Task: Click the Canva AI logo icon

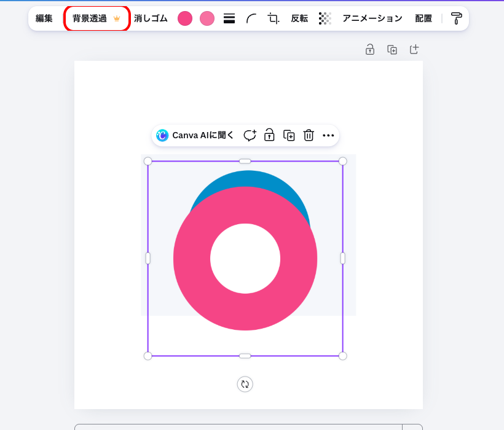Action: pyautogui.click(x=162, y=135)
